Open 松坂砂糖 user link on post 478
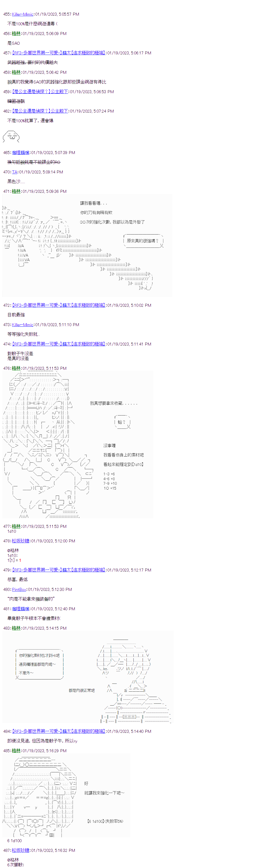This screenshot has height=868, width=269. pos(20,541)
